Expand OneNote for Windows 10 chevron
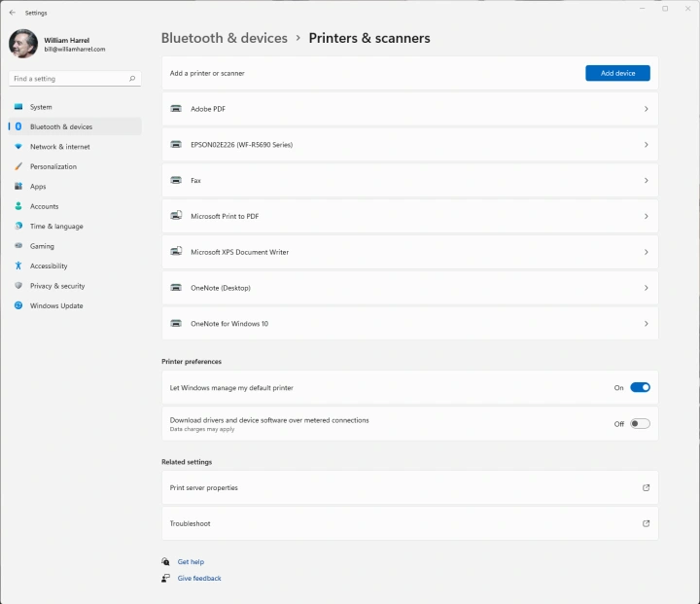The width and height of the screenshot is (700, 604). click(x=646, y=323)
